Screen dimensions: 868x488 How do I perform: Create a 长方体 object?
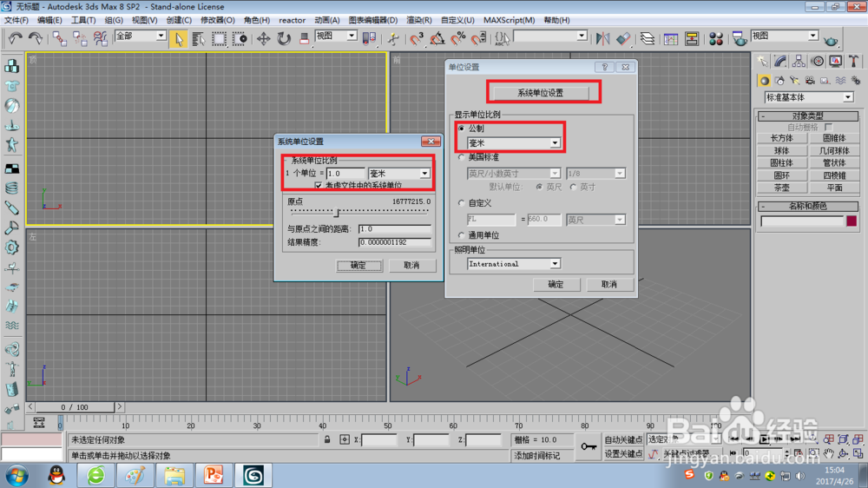782,138
